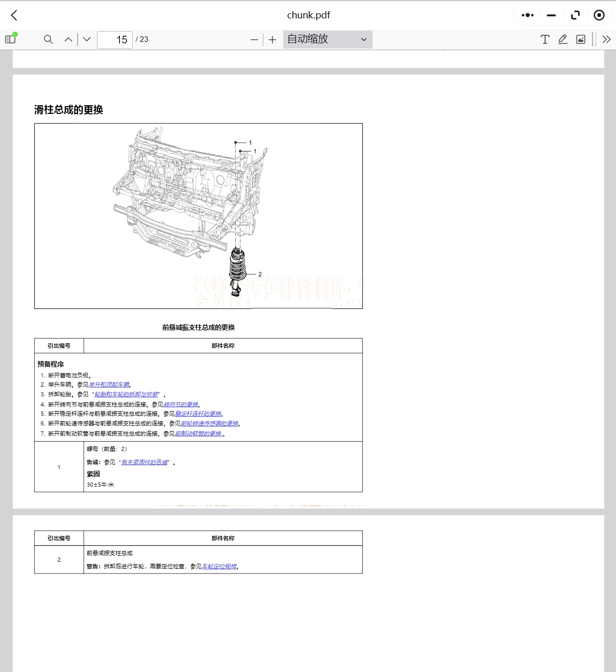Open the document search tool

48,39
